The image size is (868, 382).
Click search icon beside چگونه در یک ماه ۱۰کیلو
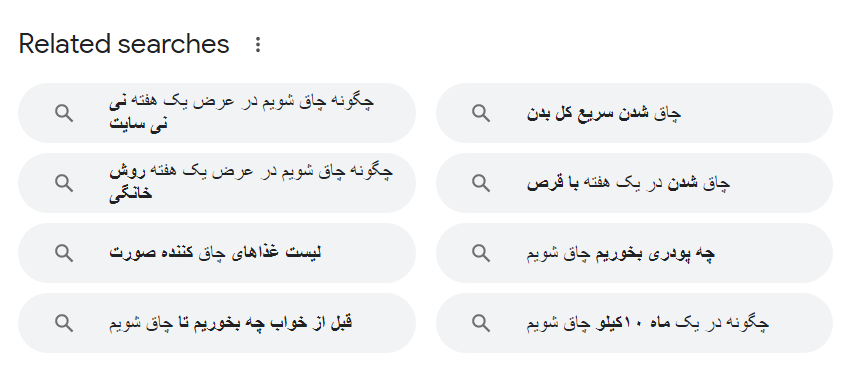pyautogui.click(x=480, y=323)
